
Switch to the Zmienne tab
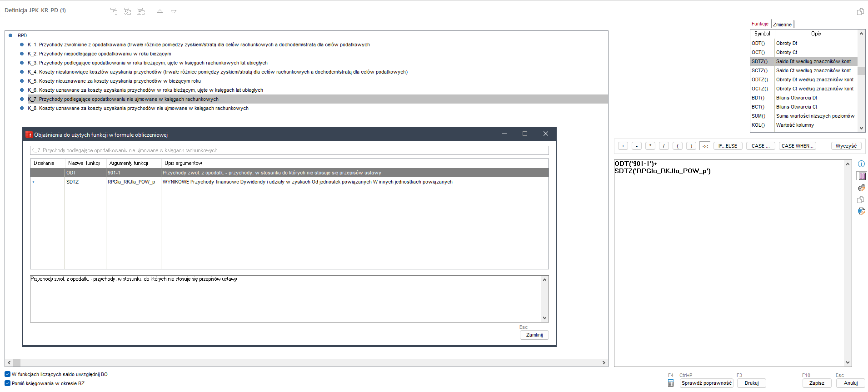click(782, 25)
